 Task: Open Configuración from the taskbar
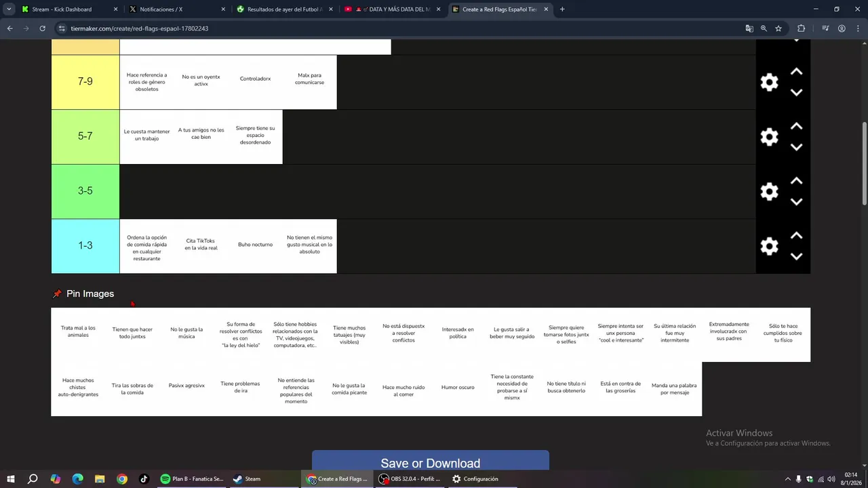click(x=475, y=479)
